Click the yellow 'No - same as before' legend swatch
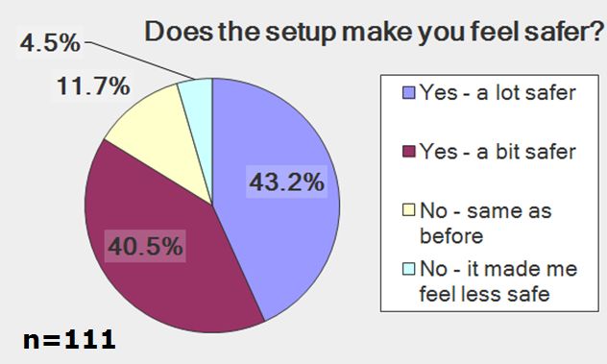Screen dimensions: 607x364 pyautogui.click(x=408, y=210)
